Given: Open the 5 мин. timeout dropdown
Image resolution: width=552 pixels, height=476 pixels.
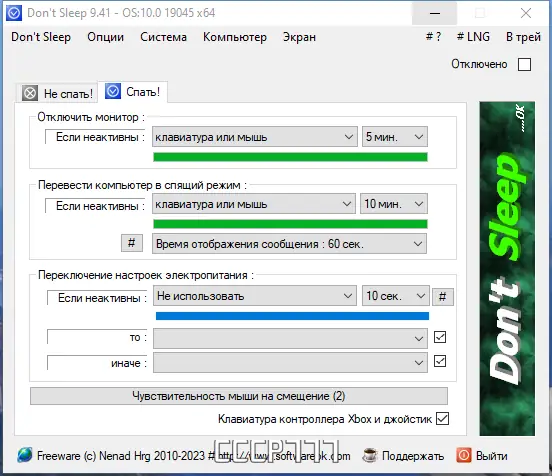Looking at the screenshot, I should (x=395, y=137).
